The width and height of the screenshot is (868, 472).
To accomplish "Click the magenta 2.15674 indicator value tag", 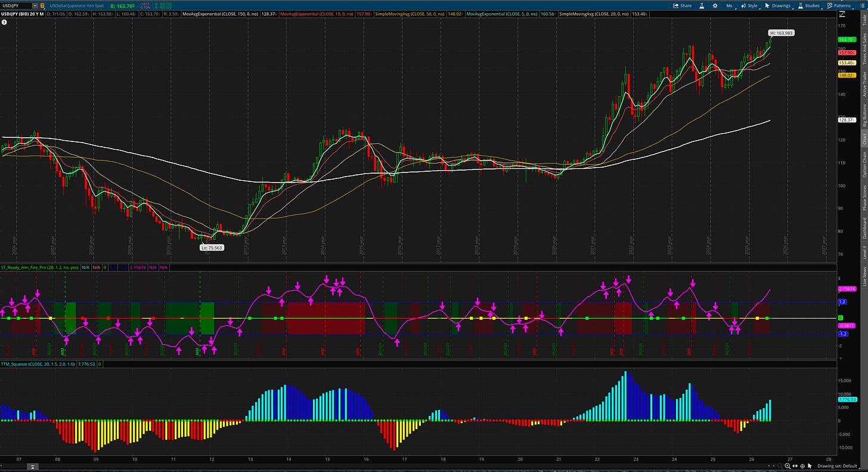I will coord(848,289).
